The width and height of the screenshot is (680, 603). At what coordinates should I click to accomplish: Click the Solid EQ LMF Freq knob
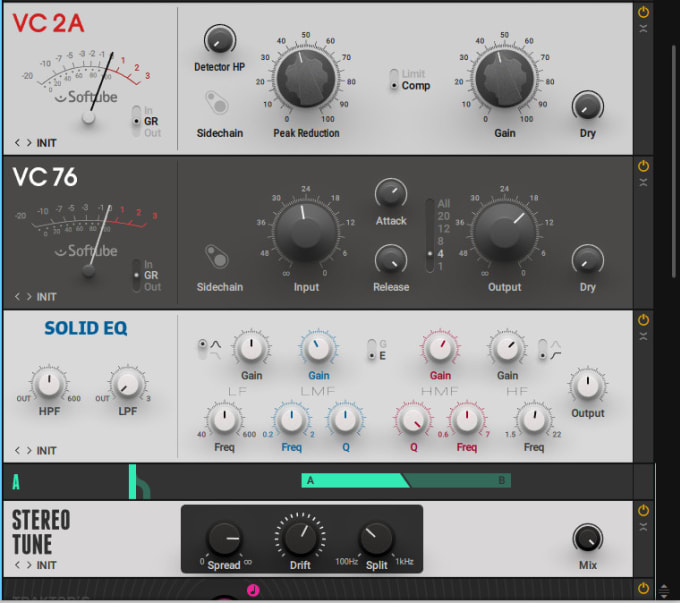point(291,419)
